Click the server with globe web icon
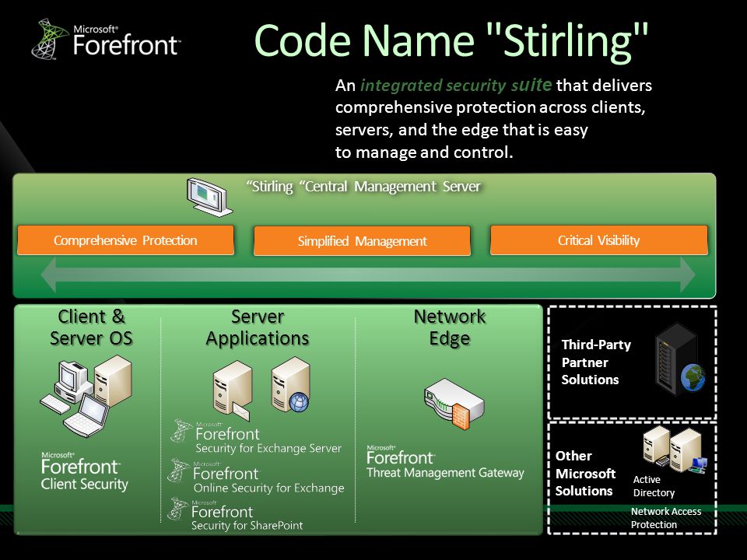The height and width of the screenshot is (560, 747). (290, 385)
